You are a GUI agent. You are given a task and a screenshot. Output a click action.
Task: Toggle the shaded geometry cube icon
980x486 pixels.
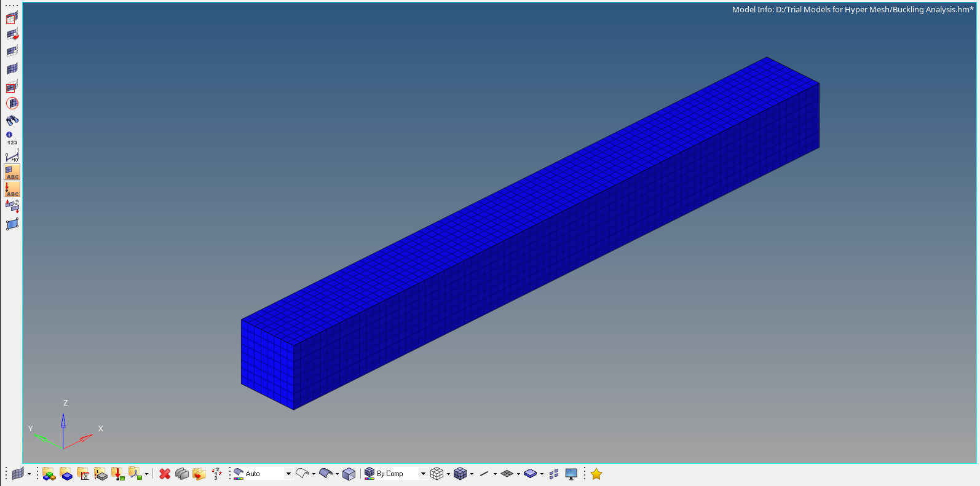(x=349, y=474)
